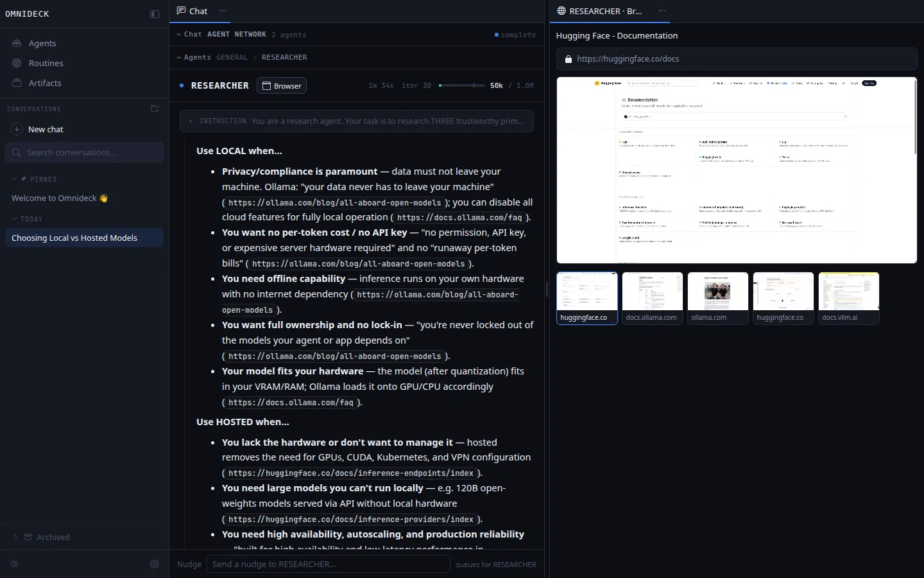
Task: Open the Browser button for RESEARCHER
Action: (282, 85)
